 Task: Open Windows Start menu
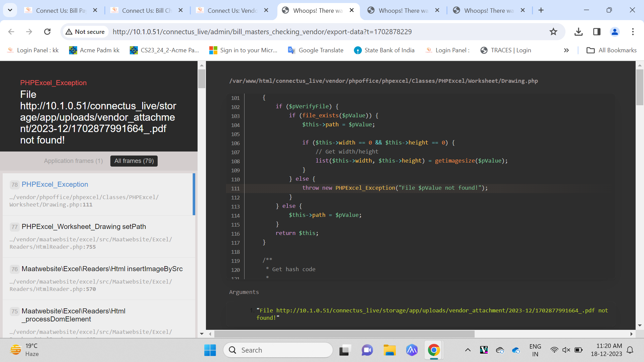click(x=210, y=350)
